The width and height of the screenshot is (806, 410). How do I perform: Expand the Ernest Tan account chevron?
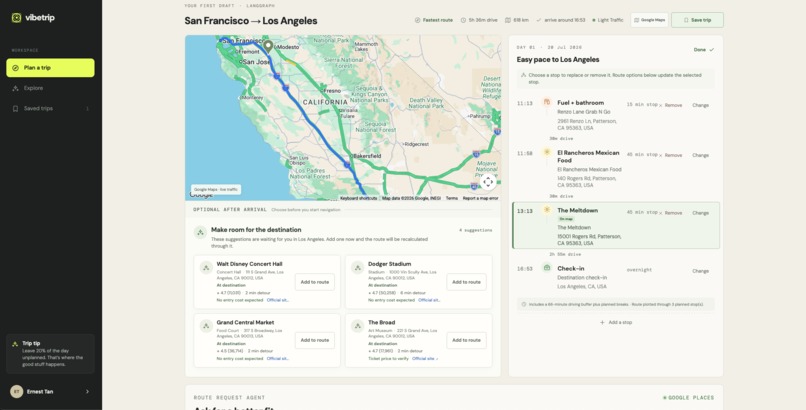click(x=87, y=392)
